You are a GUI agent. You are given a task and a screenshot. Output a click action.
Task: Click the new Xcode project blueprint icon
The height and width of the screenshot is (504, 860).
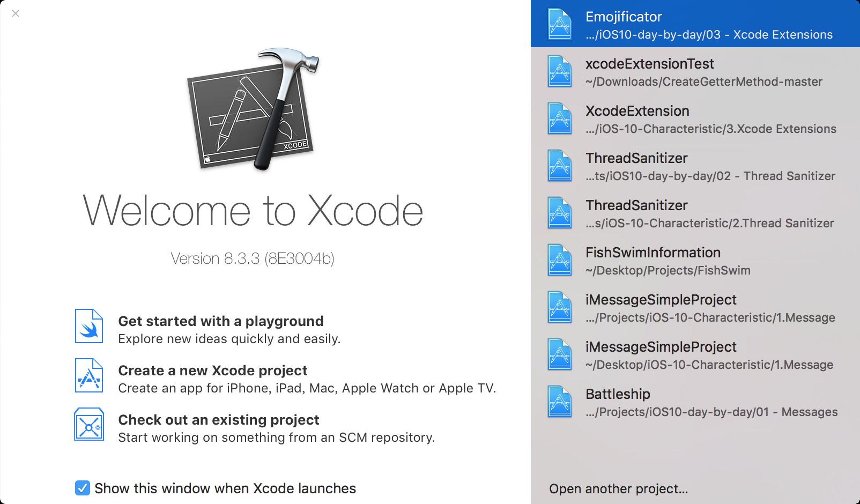tap(89, 375)
